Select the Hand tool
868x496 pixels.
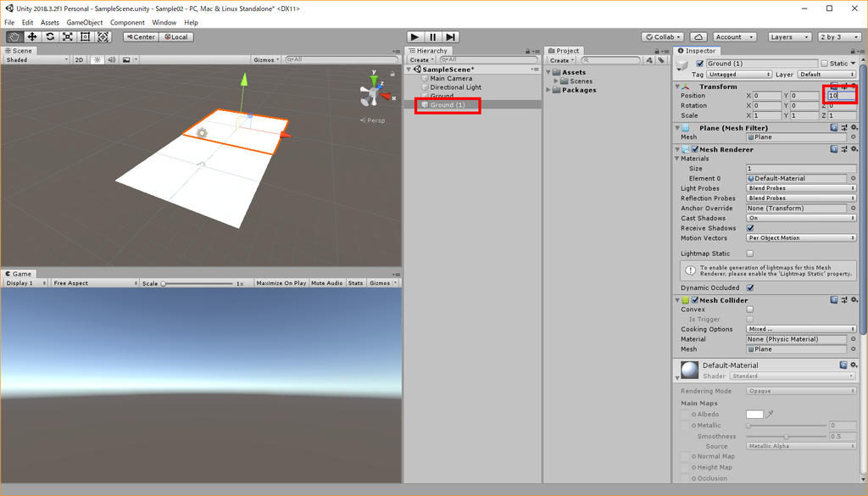[14, 36]
